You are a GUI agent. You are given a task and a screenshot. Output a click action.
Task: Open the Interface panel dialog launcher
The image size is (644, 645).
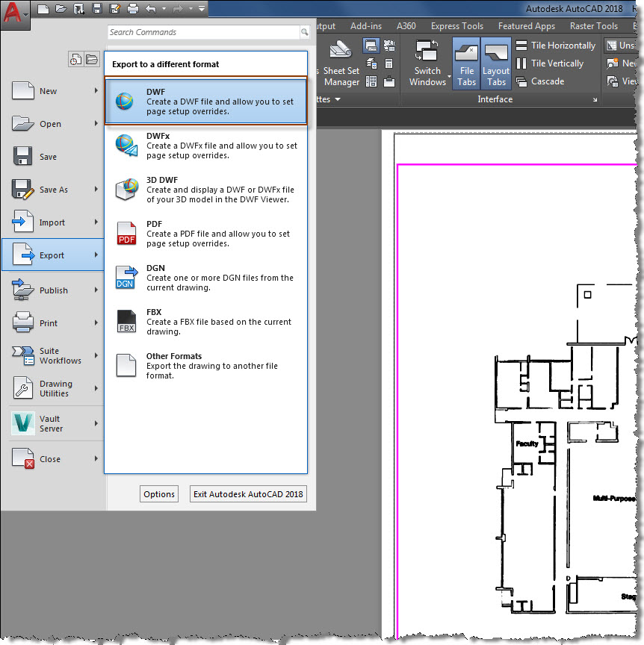coord(594,99)
